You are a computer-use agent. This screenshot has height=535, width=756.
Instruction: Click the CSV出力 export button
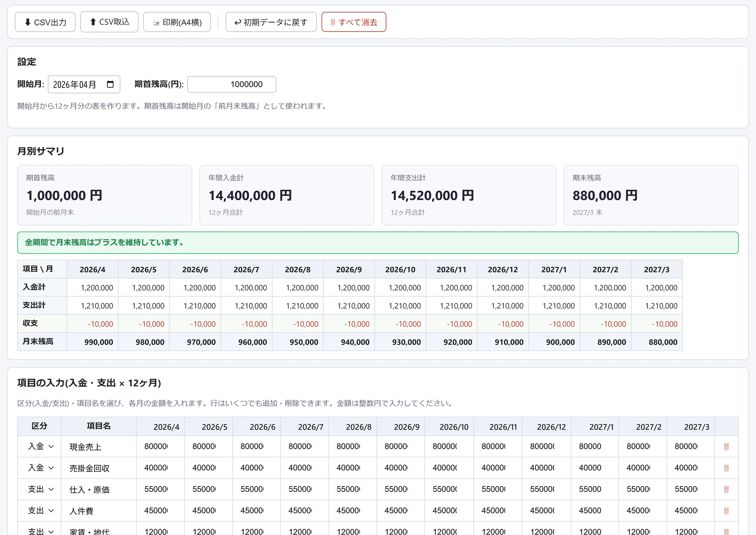[45, 22]
